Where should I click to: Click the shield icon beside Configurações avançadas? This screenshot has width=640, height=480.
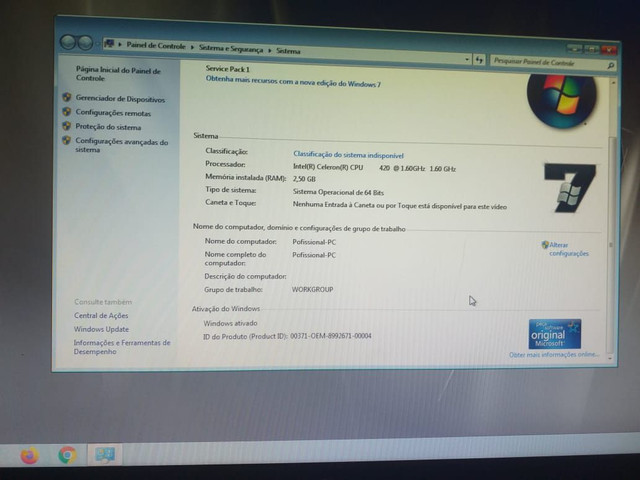(66, 140)
